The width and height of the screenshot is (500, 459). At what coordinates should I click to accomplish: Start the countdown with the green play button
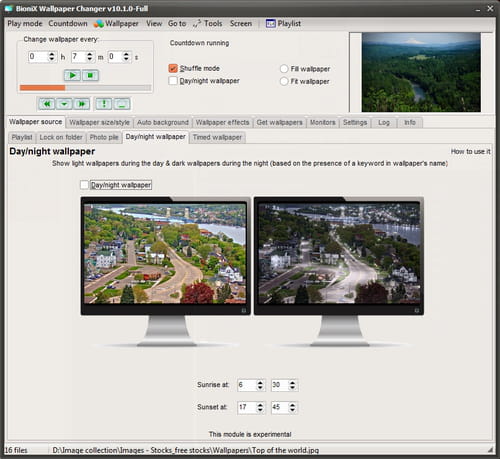point(72,75)
